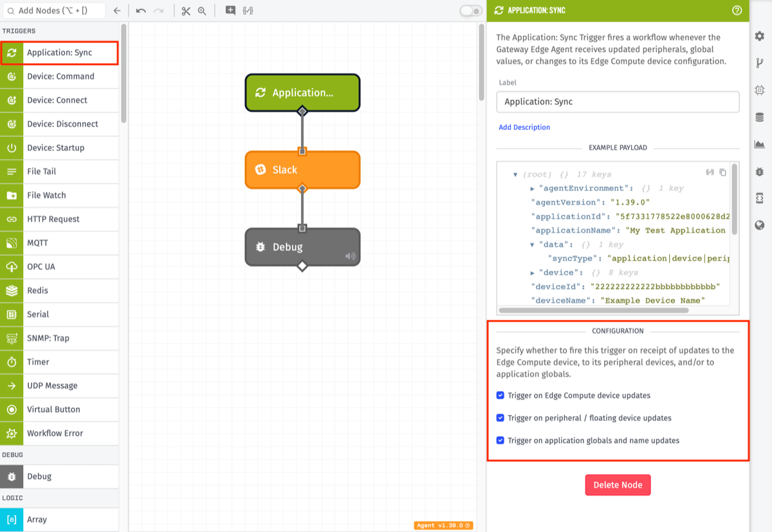The height and width of the screenshot is (532, 772).
Task: Click the scissors cut icon
Action: tap(186, 11)
